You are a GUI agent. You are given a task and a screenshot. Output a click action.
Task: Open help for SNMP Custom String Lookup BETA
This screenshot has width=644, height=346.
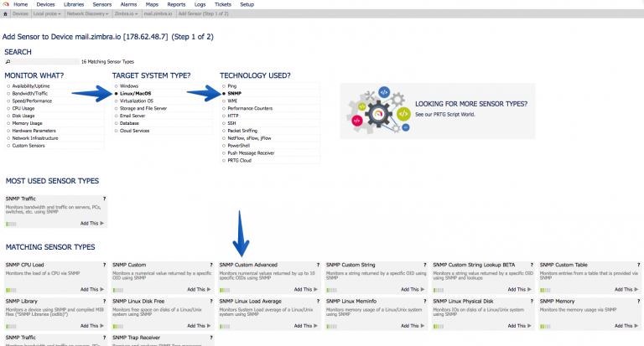[532, 265]
